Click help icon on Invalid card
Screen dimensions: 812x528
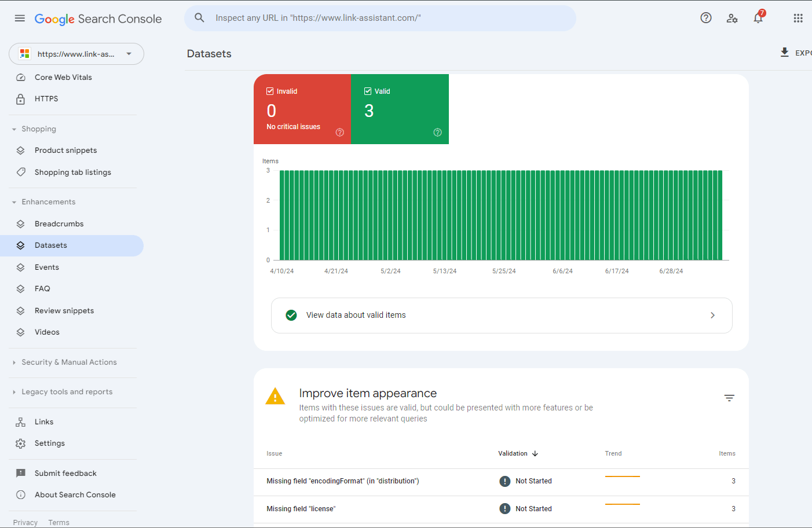coord(340,133)
